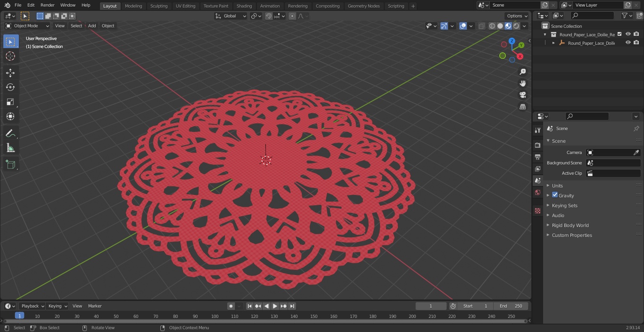The image size is (644, 332).
Task: Open the World properties tab
Action: pos(537,192)
